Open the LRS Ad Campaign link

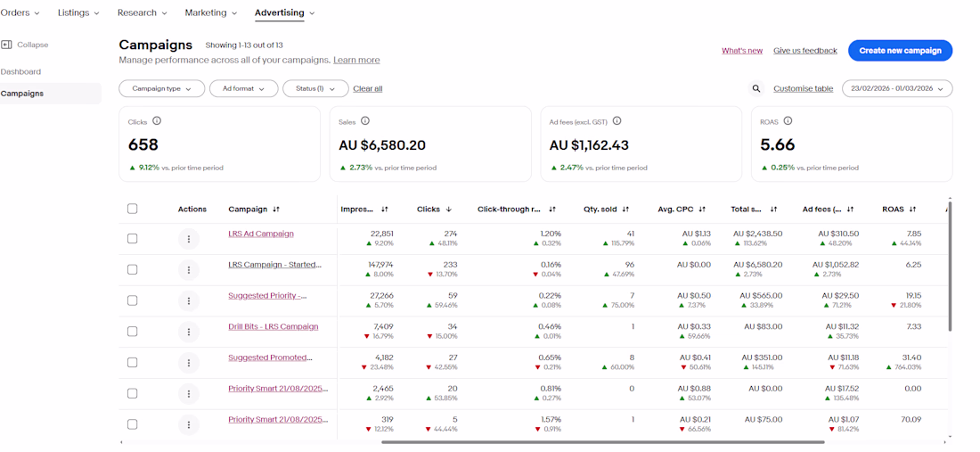coord(261,234)
